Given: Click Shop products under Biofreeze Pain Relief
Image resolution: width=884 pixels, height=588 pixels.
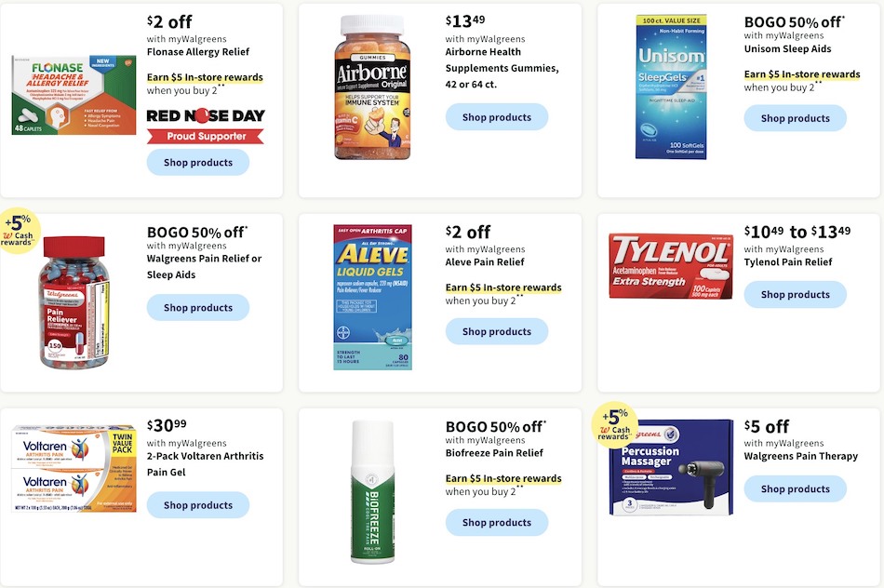Looking at the screenshot, I should coord(497,523).
